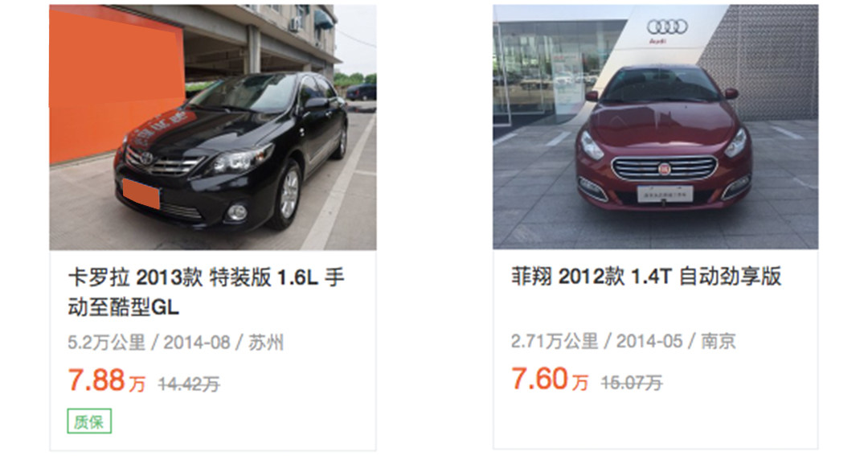Click the 菲翔 2012款 1.4T listing title

[645, 276]
